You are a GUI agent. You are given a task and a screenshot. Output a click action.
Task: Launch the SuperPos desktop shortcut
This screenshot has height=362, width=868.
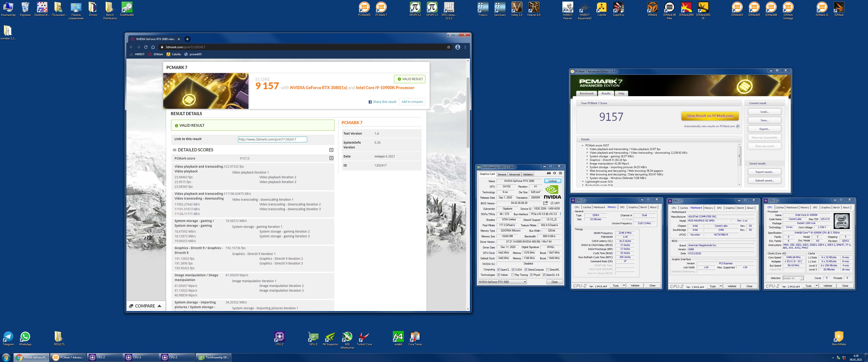tap(619, 9)
